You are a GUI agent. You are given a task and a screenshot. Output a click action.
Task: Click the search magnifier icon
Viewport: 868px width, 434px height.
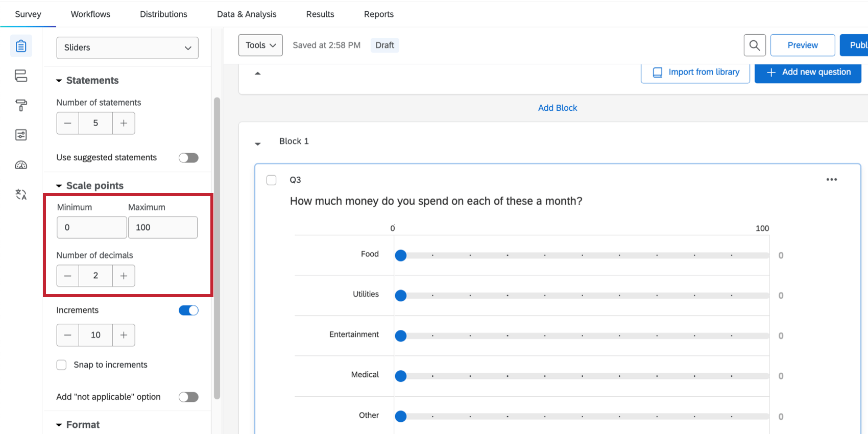[755, 45]
